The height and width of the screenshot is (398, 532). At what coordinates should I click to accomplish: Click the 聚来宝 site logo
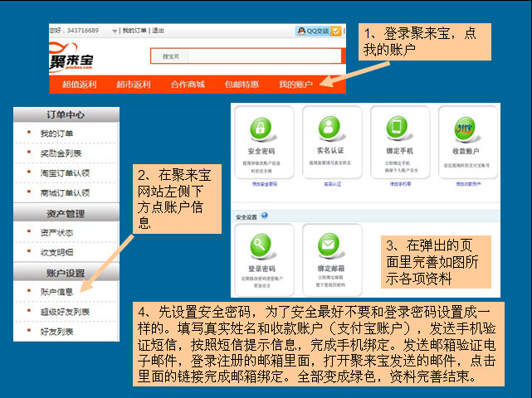click(x=71, y=57)
